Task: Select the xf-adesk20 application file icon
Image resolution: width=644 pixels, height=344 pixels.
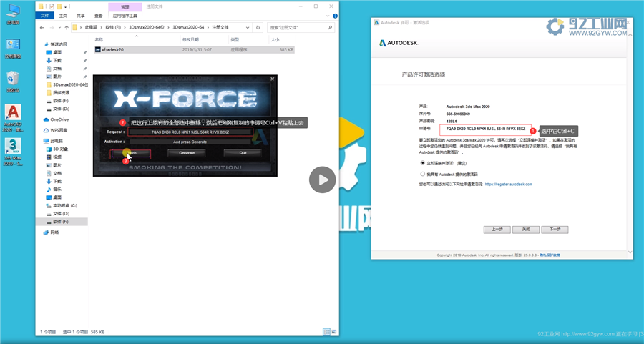Action: 98,49
